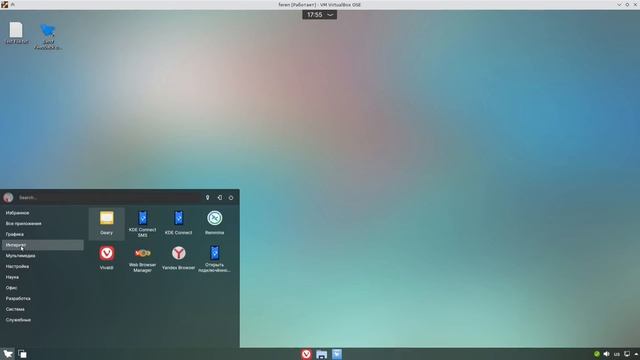The width and height of the screenshot is (640, 360).
Task: Select the blue bird shortcut on the desktop
Action: coord(48,36)
